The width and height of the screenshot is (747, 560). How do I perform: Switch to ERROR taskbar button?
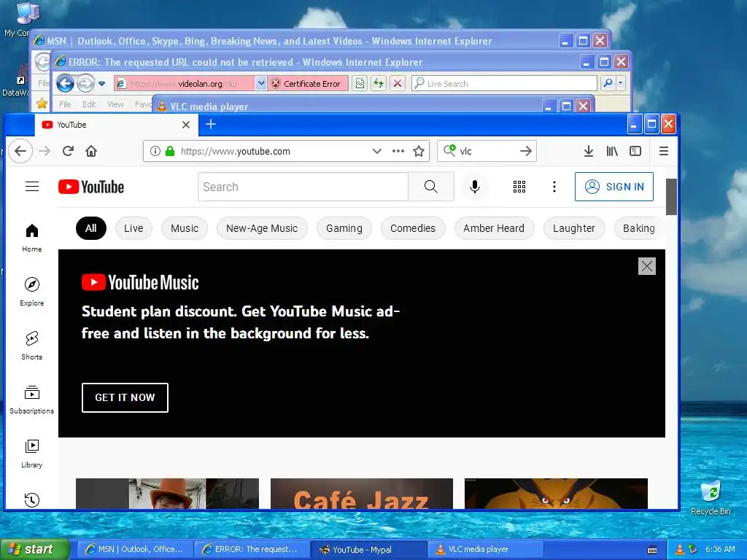point(252,550)
